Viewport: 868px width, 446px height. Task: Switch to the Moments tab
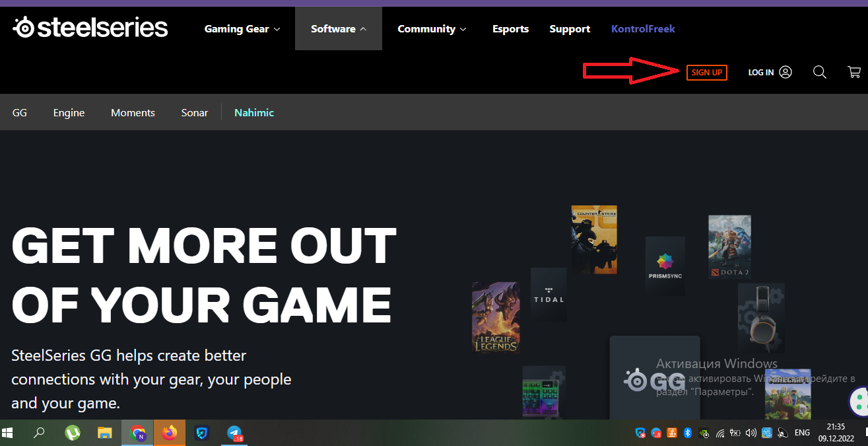[133, 112]
